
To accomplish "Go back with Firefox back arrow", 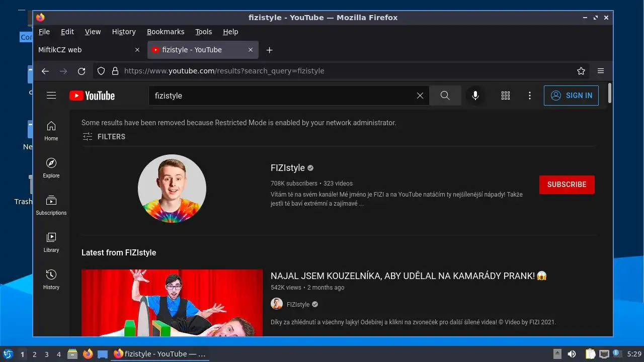I will click(x=45, y=71).
